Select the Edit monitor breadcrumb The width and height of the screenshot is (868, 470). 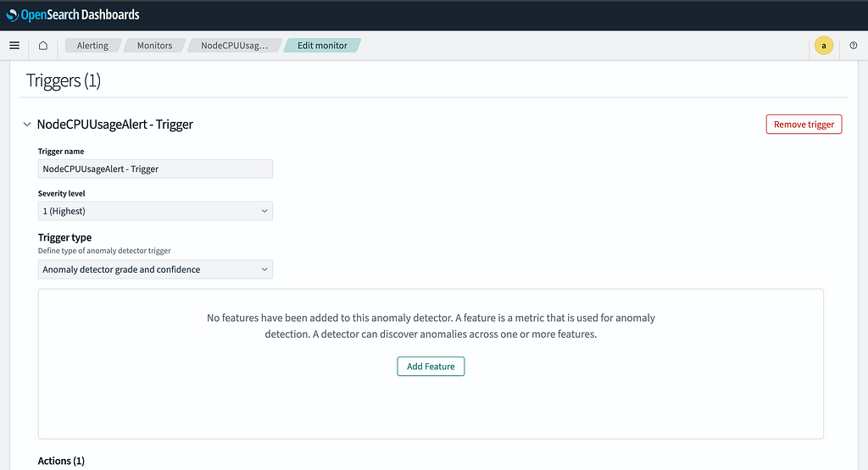pos(322,46)
